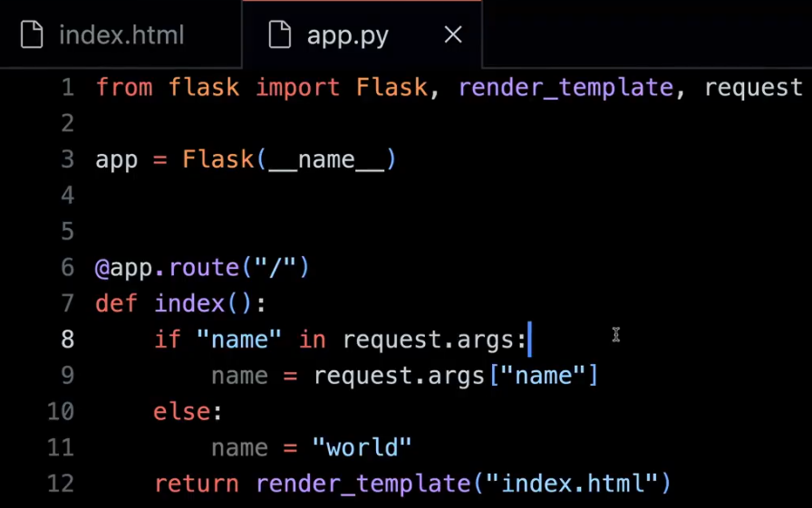Place cursor on empty line 4

[272, 196]
